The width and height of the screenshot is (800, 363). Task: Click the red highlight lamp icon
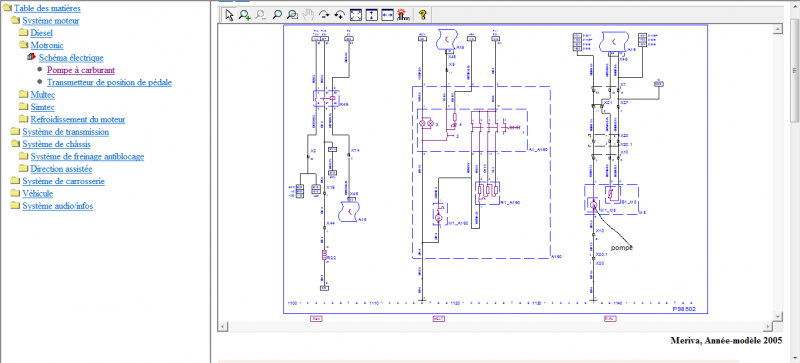pos(403,15)
